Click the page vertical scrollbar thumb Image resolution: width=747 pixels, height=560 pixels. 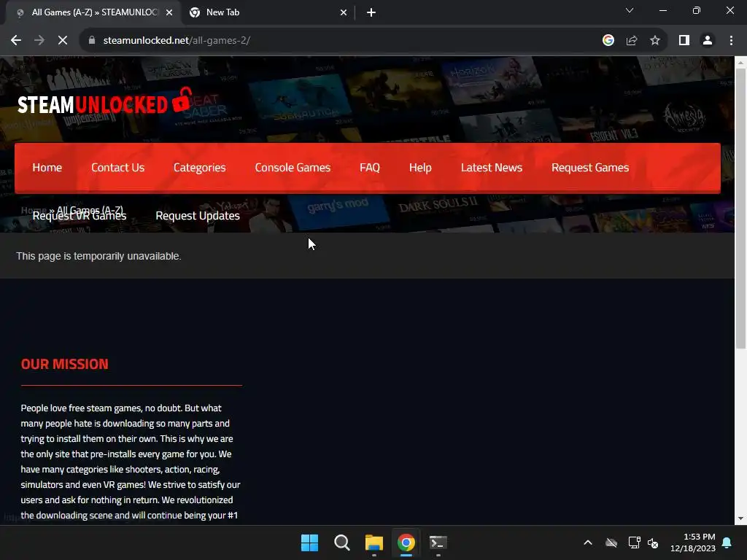pyautogui.click(x=741, y=208)
